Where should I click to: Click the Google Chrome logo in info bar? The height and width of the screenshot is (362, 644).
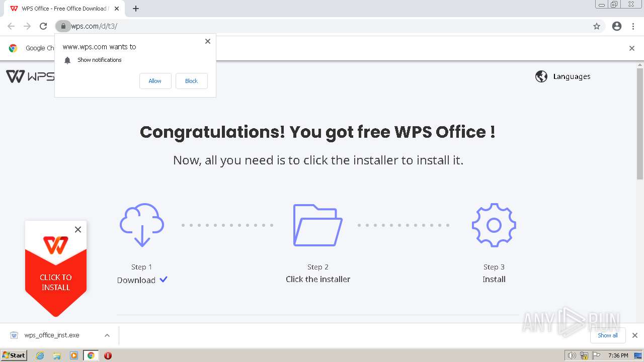[x=13, y=48]
